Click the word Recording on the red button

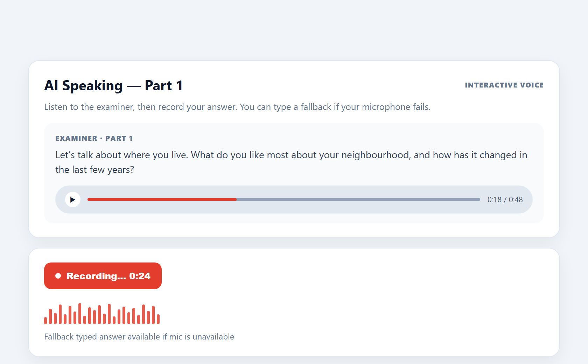click(x=96, y=276)
